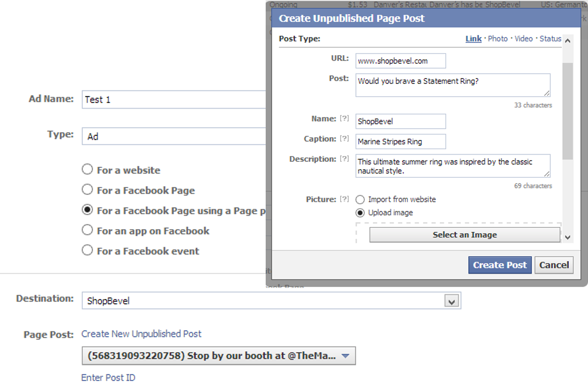Cancel the unpublished post dialog
588x390 pixels.
(554, 265)
